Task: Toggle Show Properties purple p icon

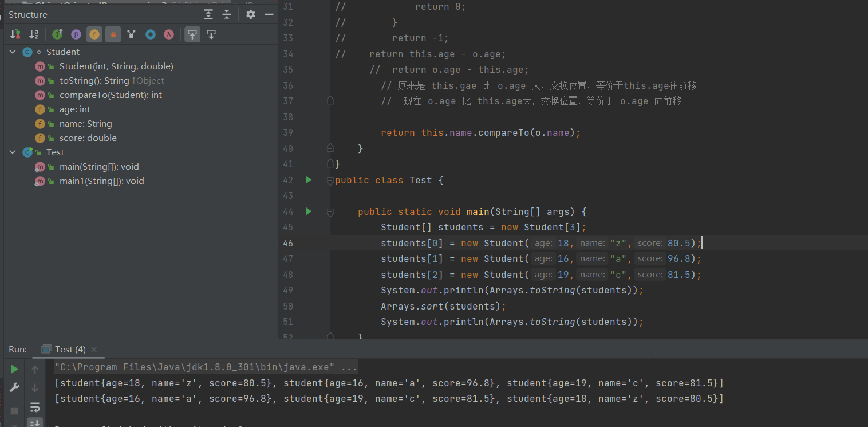Action: point(76,34)
